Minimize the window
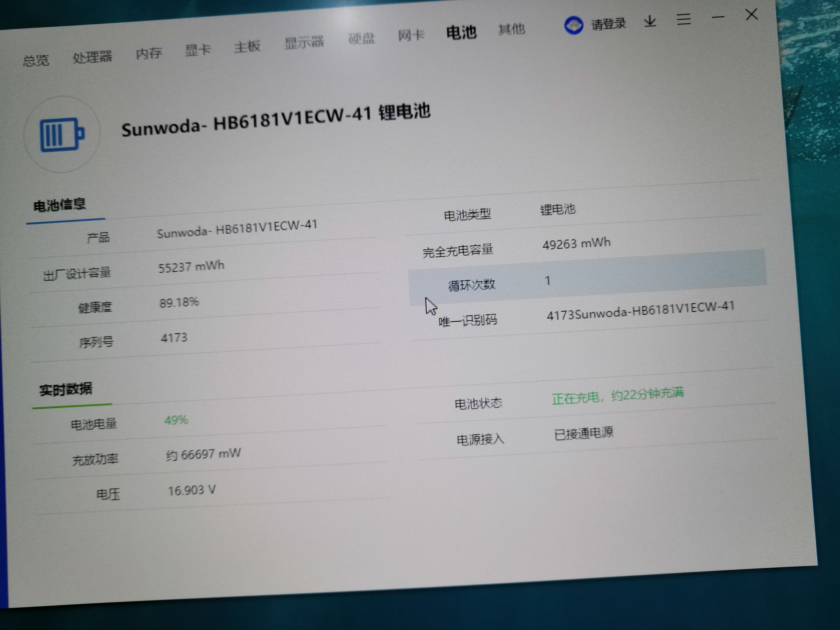 click(x=718, y=17)
